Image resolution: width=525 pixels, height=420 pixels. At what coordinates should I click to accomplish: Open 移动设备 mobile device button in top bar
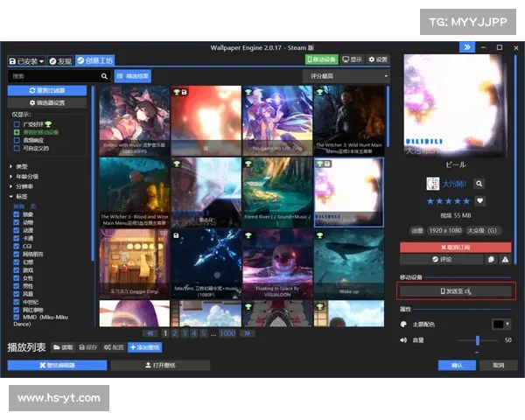[321, 59]
